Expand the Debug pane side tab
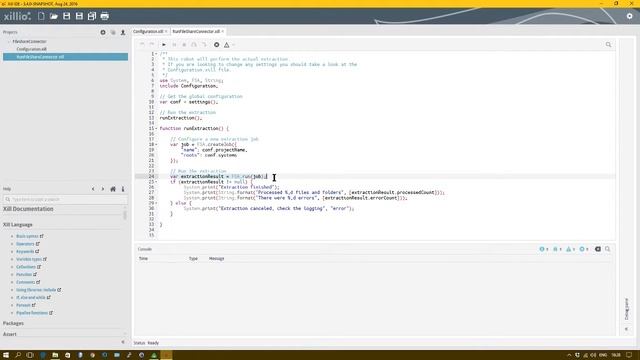Screen dimensions: 640x360 click(627, 309)
